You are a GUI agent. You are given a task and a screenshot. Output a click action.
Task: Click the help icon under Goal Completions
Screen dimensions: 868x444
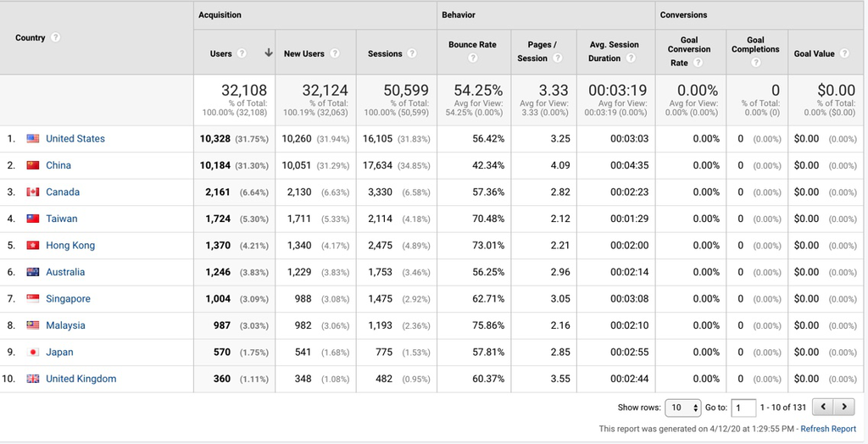pyautogui.click(x=755, y=63)
